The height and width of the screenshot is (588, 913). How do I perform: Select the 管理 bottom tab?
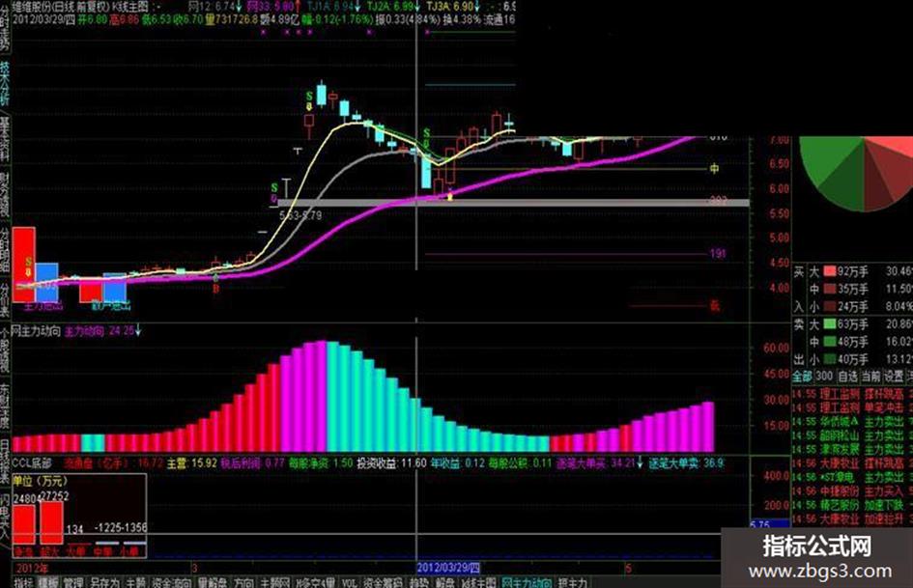click(74, 582)
